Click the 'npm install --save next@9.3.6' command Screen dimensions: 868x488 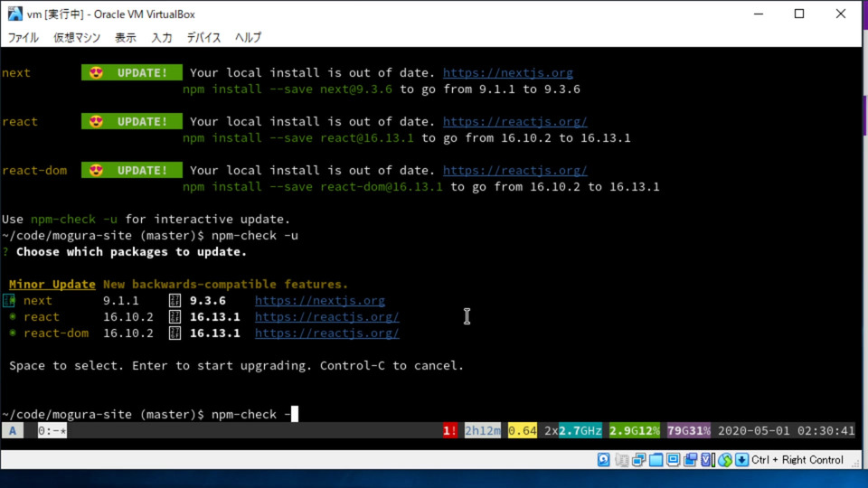[x=288, y=89]
